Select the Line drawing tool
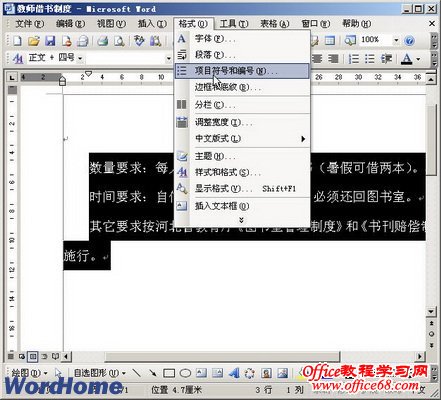This screenshot has height=400, width=441. (136, 373)
